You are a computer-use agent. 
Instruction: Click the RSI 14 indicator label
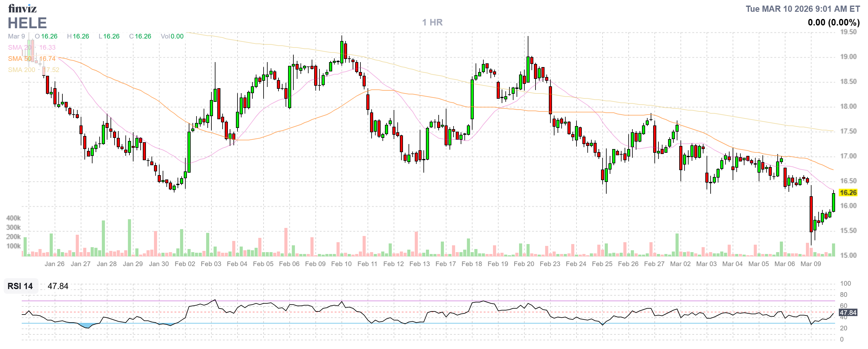(x=20, y=286)
